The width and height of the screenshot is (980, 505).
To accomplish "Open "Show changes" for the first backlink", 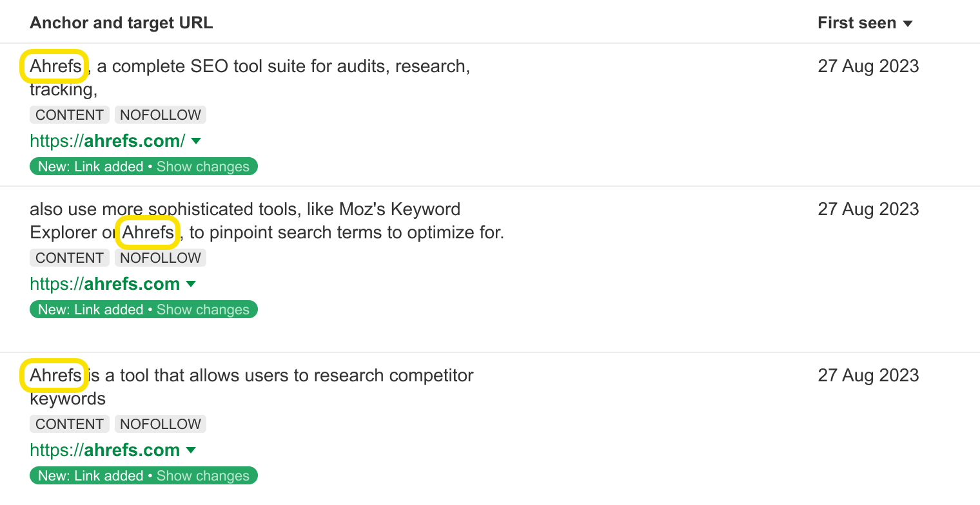I will click(204, 166).
